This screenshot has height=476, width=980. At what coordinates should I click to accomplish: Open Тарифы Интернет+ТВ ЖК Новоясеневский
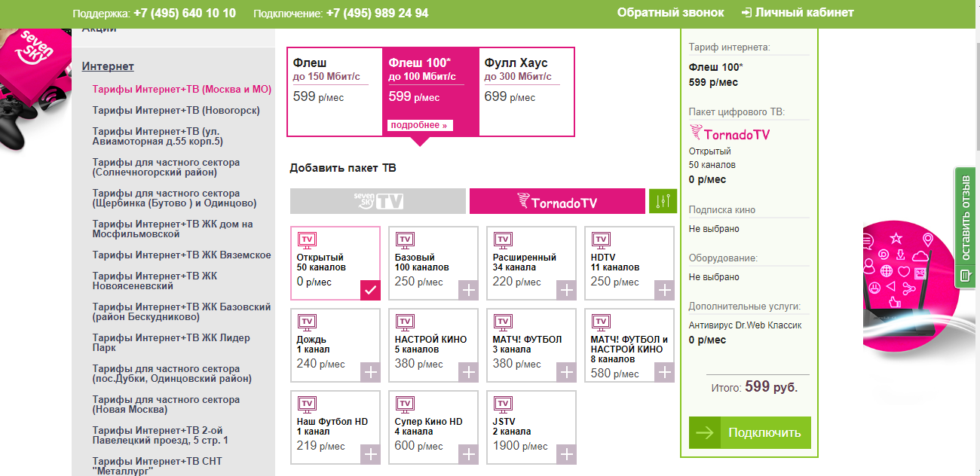[155, 281]
